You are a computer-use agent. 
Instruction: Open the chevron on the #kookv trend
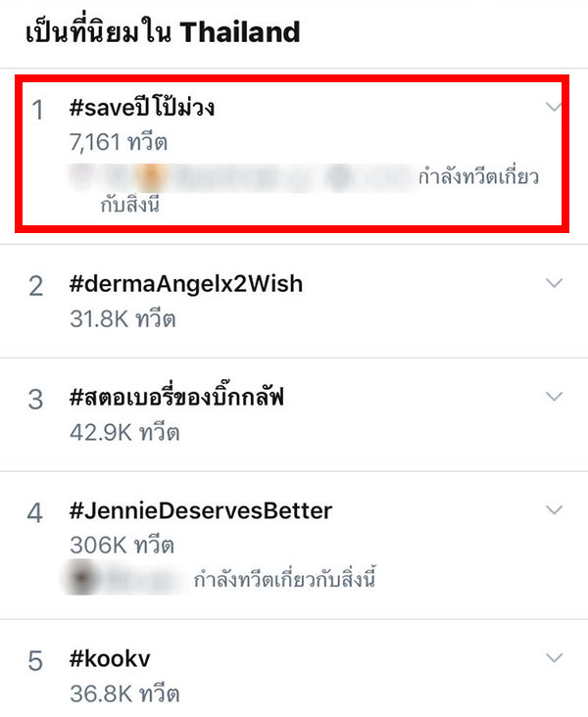coord(554,657)
